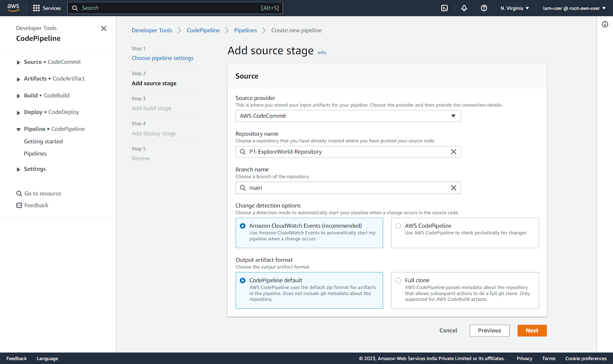613x364 pixels.
Task: Open the Services grid menu
Action: [x=47, y=8]
